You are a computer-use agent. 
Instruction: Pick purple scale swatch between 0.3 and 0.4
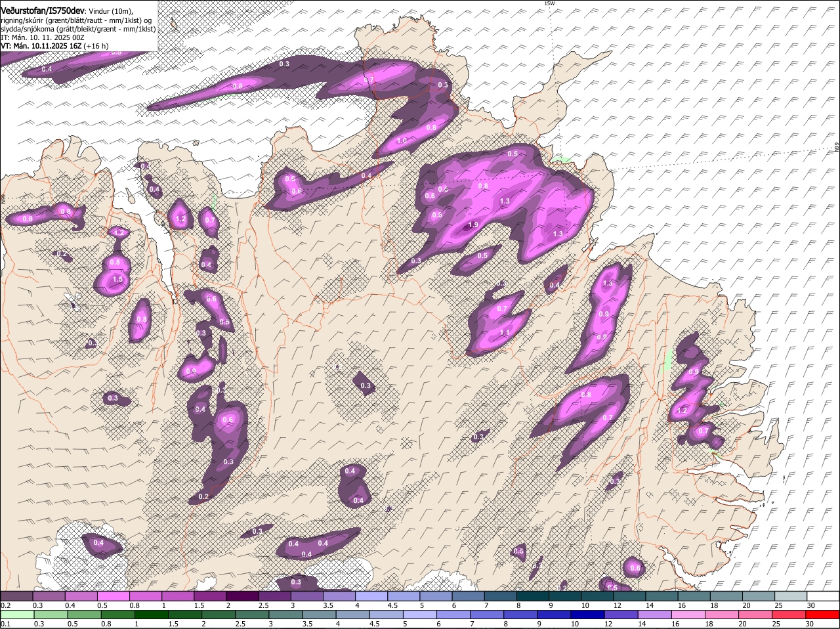tap(49, 596)
